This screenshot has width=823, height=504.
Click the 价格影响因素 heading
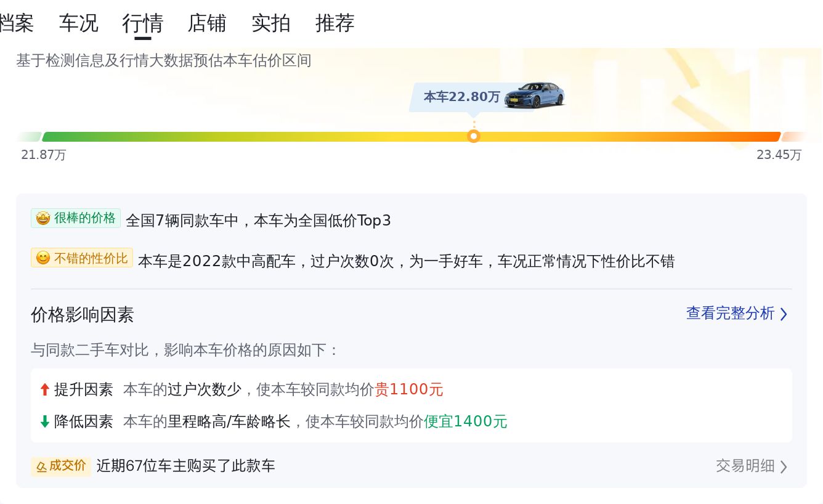(x=83, y=315)
